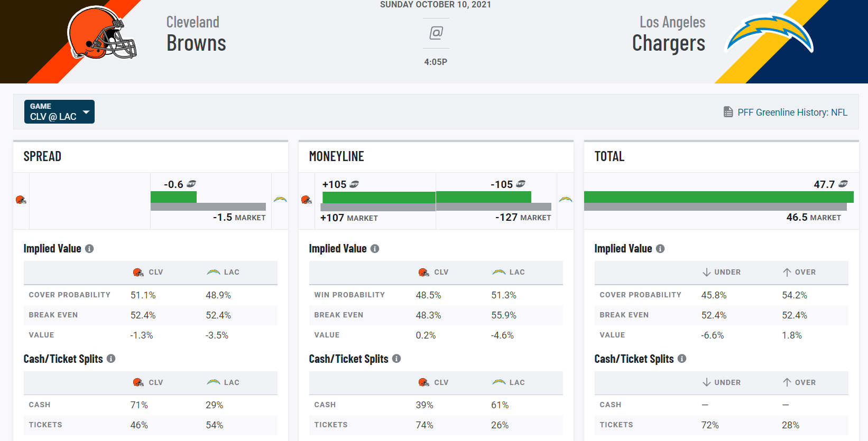
Task: Click the 72% UNDER tickets split
Action: click(x=710, y=425)
